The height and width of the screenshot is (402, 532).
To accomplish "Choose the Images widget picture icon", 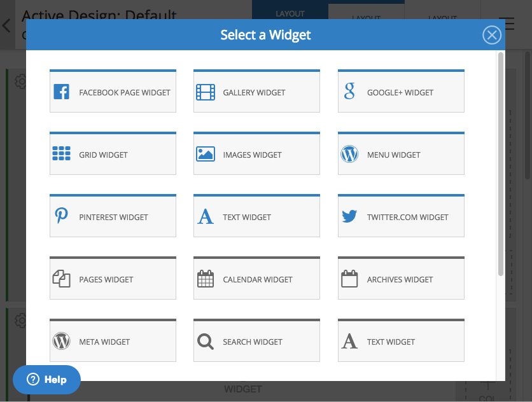I will (x=206, y=154).
